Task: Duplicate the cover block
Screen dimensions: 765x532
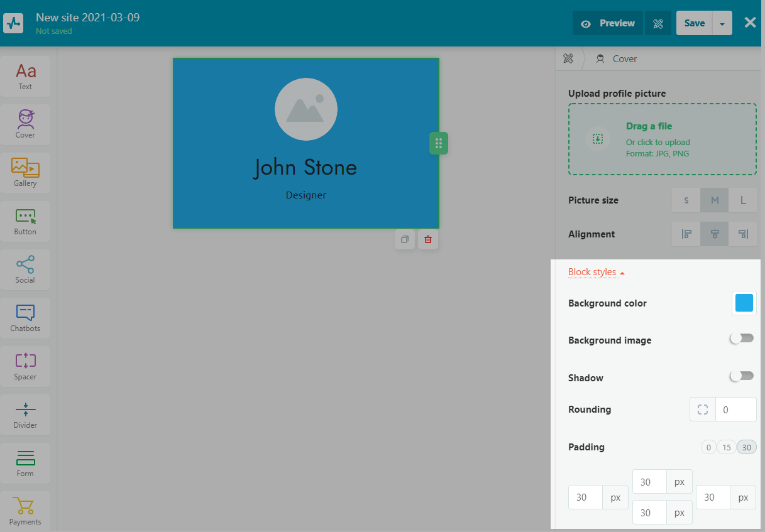Action: pos(405,239)
